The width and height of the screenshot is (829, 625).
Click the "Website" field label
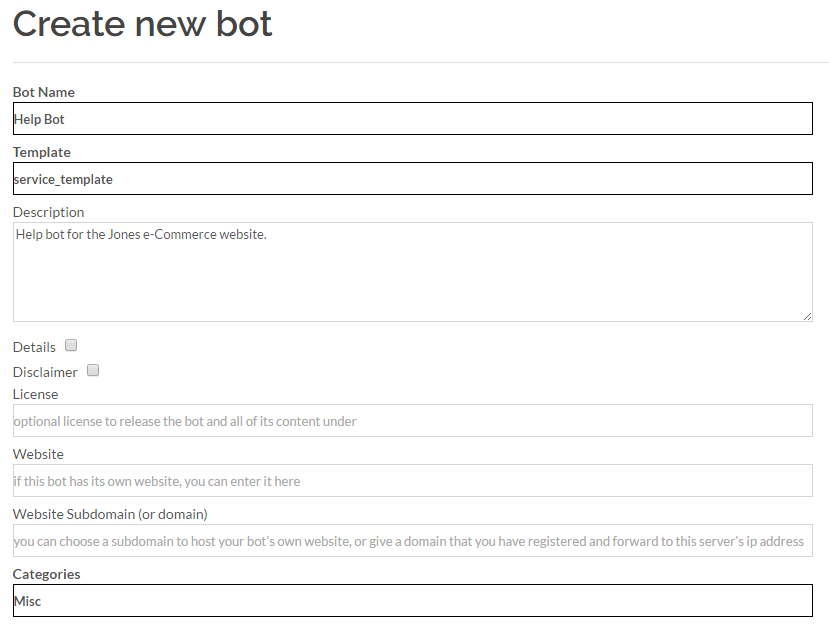[x=38, y=454]
